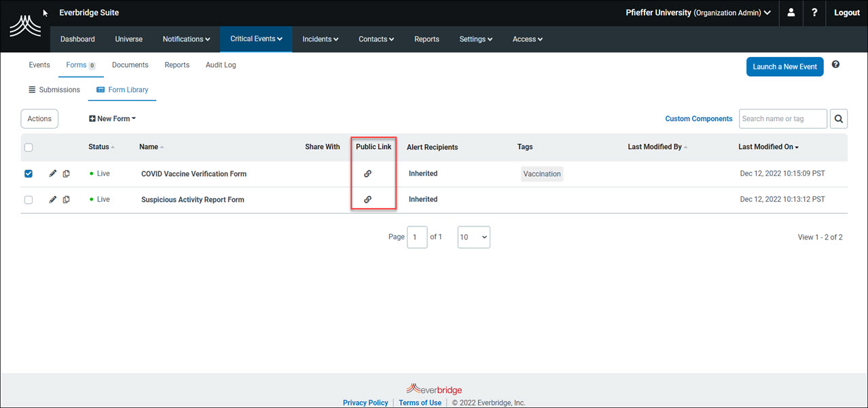
Task: Edit the COVID Vaccine Verification Form with pencil
Action: 53,173
